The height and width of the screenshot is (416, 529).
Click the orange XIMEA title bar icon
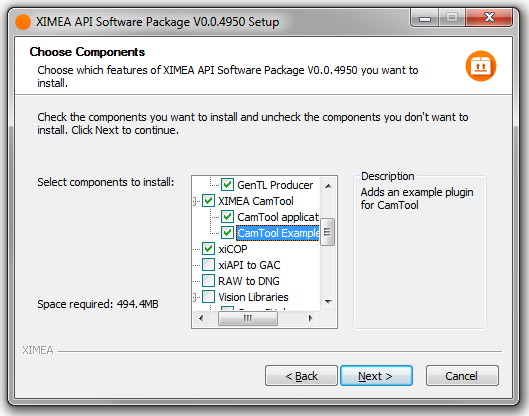[23, 22]
